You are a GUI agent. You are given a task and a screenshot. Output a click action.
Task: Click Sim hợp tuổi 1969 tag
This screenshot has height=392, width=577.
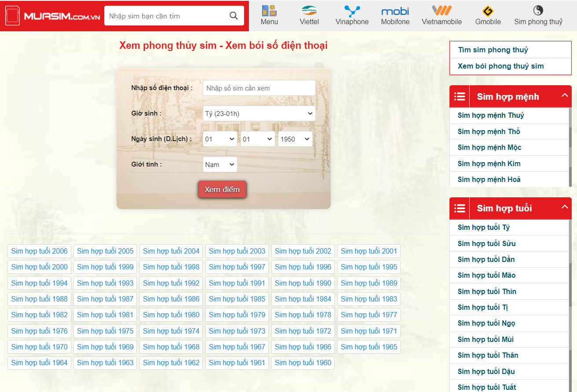click(105, 347)
